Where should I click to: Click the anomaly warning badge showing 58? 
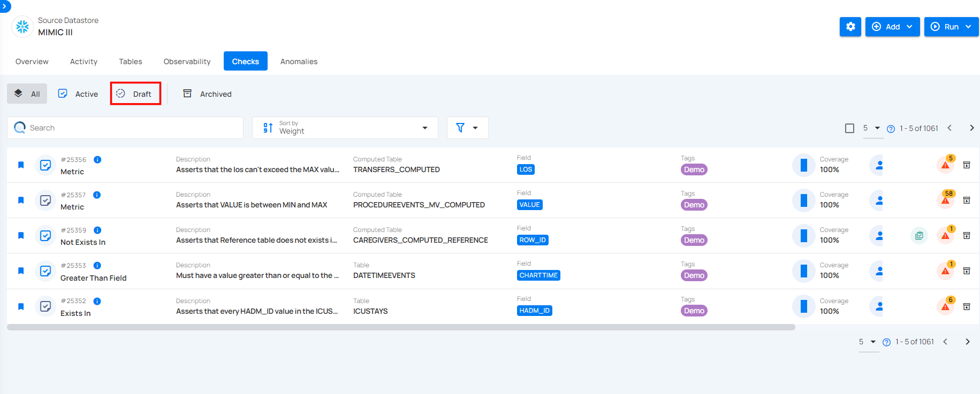946,199
